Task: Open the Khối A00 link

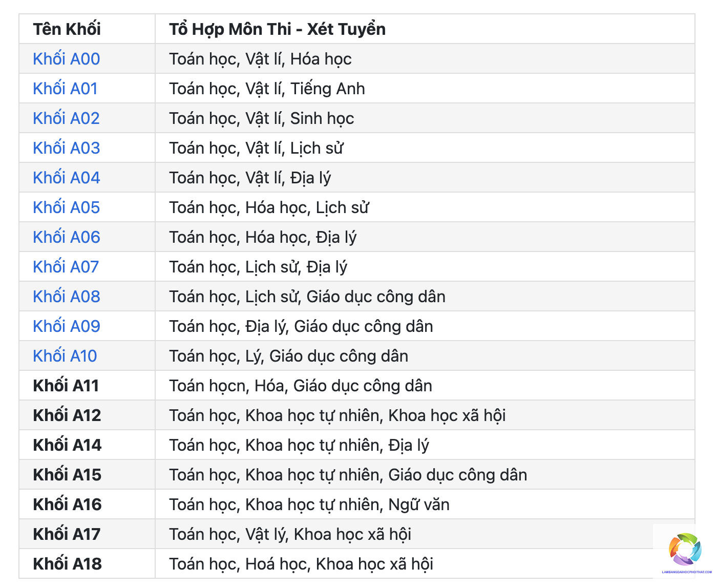Action: [67, 59]
